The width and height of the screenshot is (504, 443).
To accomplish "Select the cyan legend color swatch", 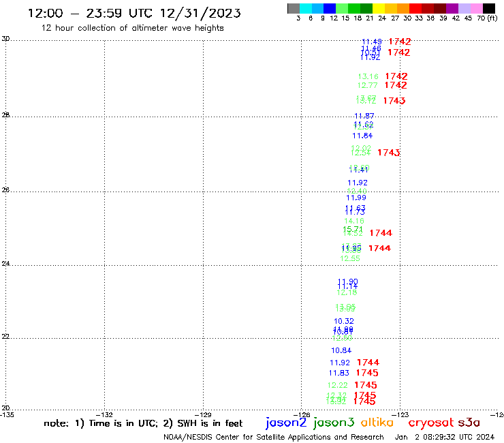I will (306, 8).
